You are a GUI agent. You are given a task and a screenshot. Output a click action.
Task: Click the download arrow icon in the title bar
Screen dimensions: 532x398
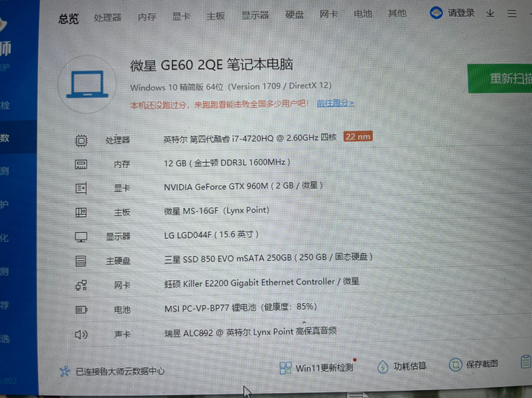pyautogui.click(x=490, y=13)
